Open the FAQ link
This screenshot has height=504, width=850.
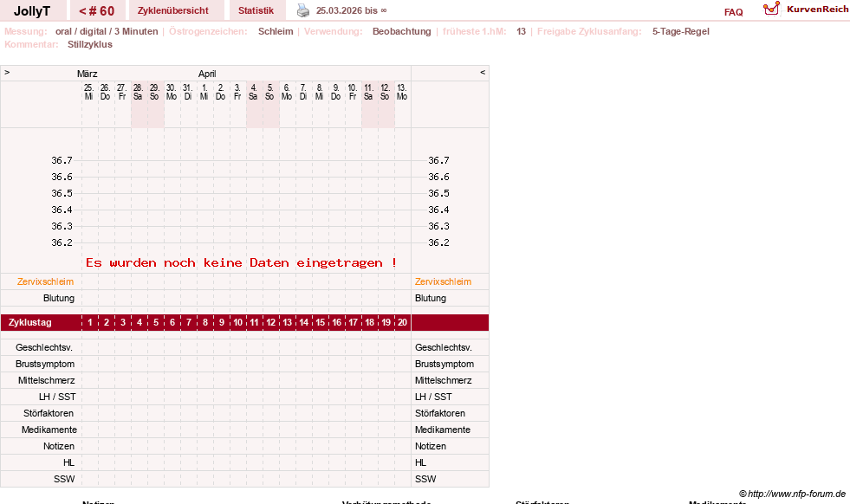[733, 12]
